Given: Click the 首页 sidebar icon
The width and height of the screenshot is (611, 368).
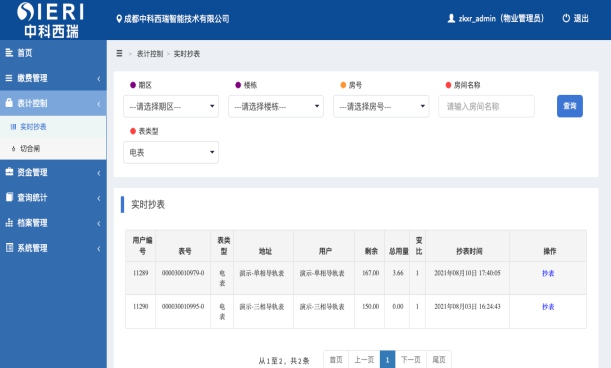Looking at the screenshot, I should tap(9, 53).
